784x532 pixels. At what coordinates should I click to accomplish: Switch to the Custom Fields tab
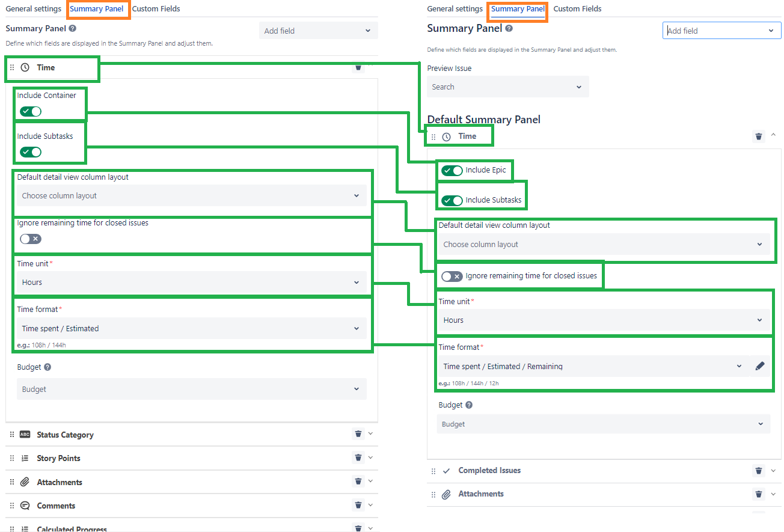[x=155, y=8]
